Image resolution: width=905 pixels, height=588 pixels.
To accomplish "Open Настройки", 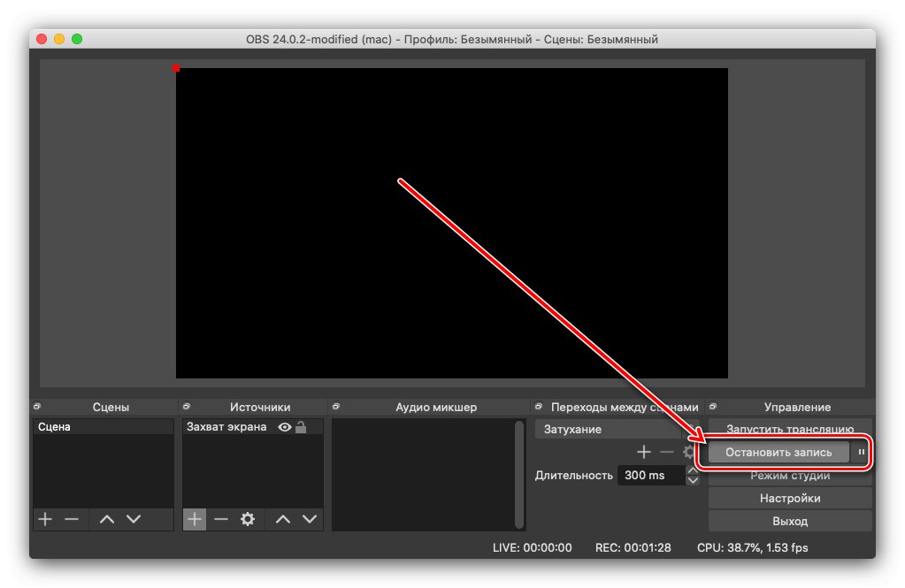I will (790, 498).
